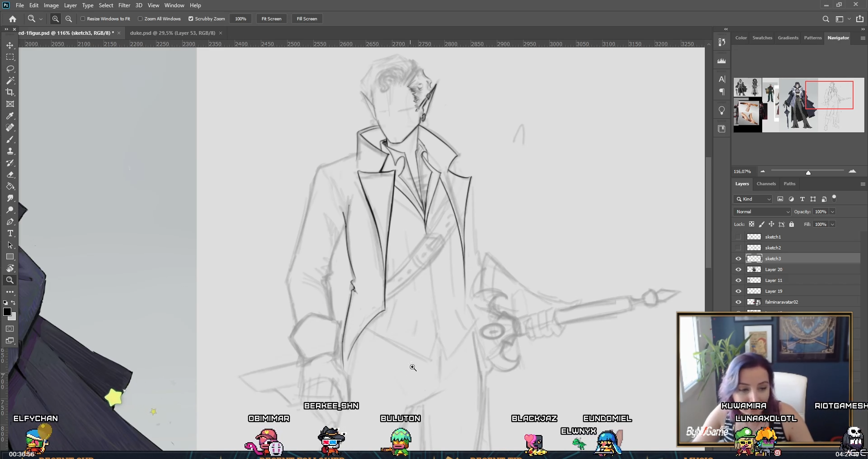This screenshot has width=868, height=459.
Task: Open the Opacity value dropdown arrow
Action: 832,212
